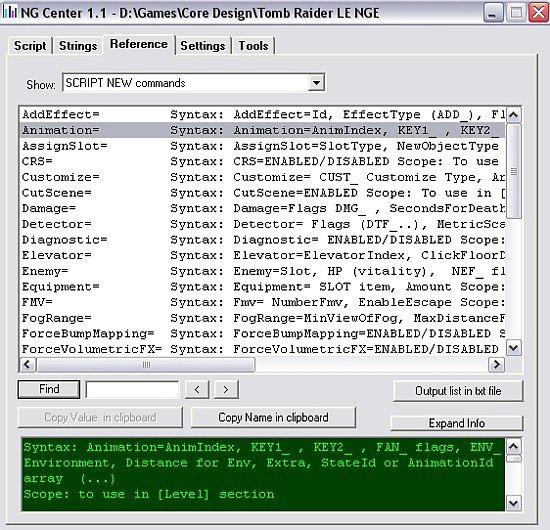The height and width of the screenshot is (530, 550).
Task: Click the horizontal scroll right arrow
Action: coord(497,365)
